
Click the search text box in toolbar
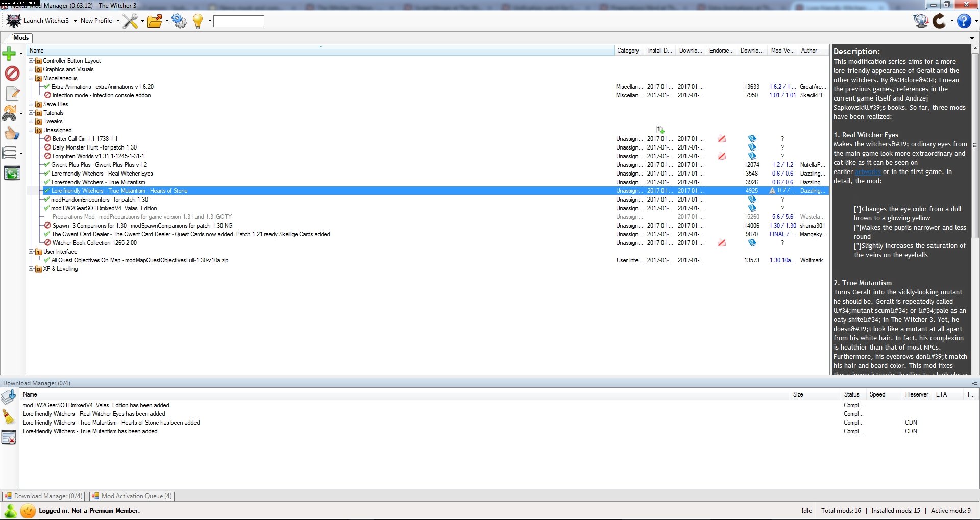pyautogui.click(x=238, y=21)
